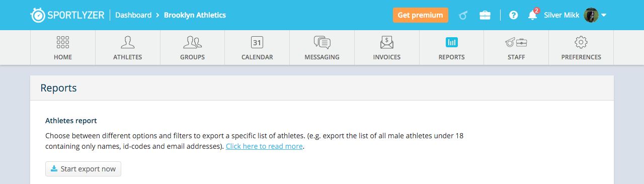This screenshot has width=644, height=184.
Task: Click the Home grid icon
Action: click(63, 42)
